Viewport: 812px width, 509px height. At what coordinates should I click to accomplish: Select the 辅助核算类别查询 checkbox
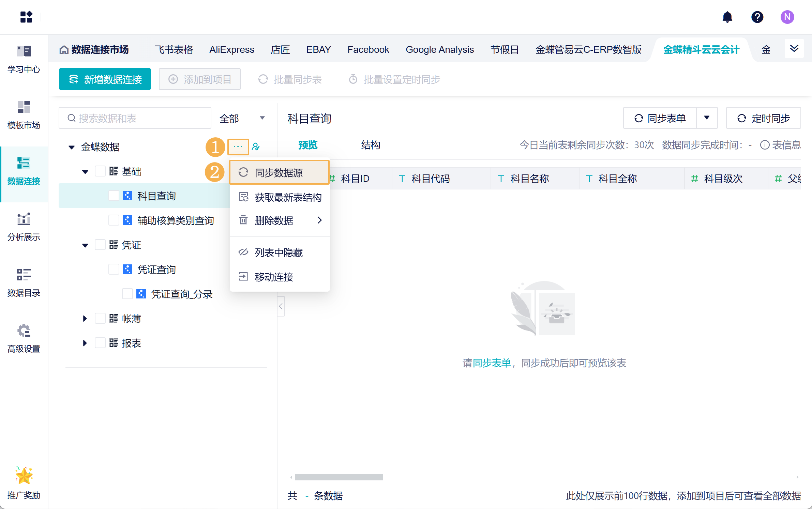[x=114, y=220]
